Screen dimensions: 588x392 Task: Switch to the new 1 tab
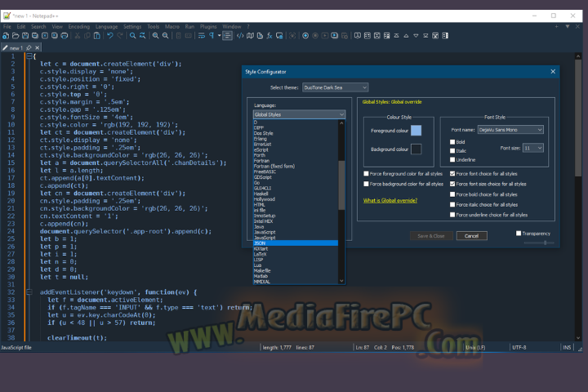point(16,48)
